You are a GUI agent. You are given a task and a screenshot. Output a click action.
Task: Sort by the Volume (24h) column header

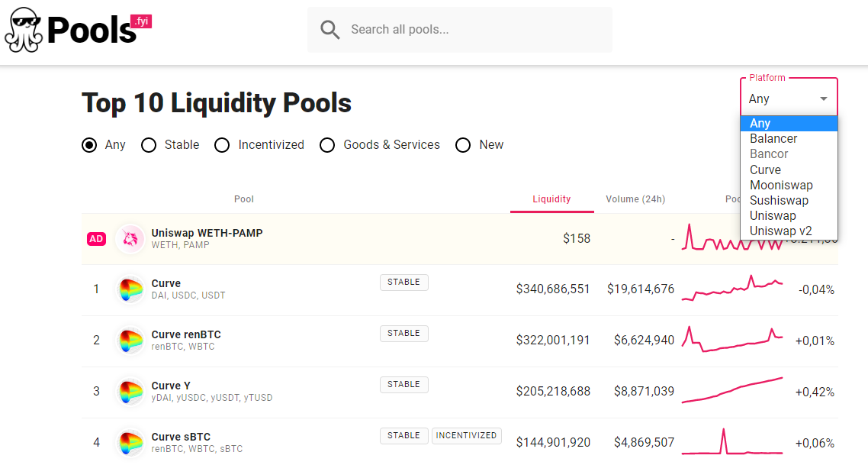point(635,199)
